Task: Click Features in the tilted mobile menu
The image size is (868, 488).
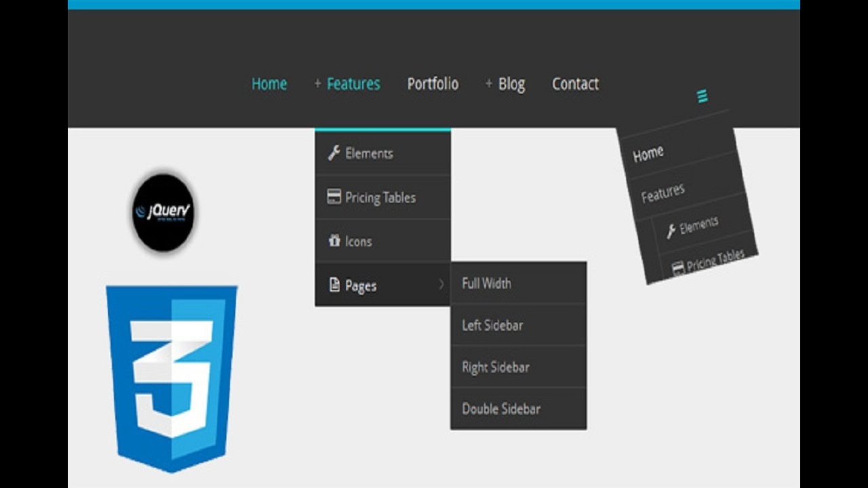Action: [663, 193]
